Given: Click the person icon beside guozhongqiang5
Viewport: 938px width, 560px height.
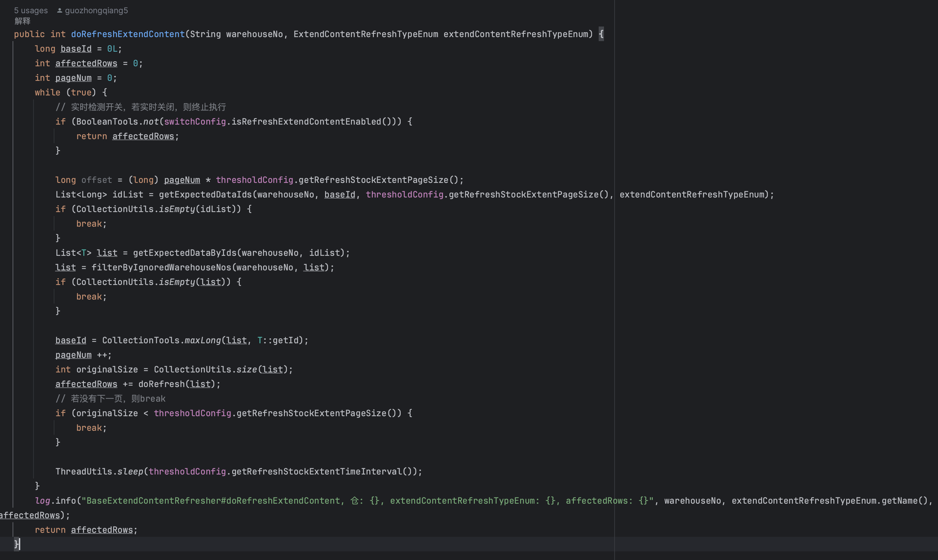Looking at the screenshot, I should [x=60, y=11].
